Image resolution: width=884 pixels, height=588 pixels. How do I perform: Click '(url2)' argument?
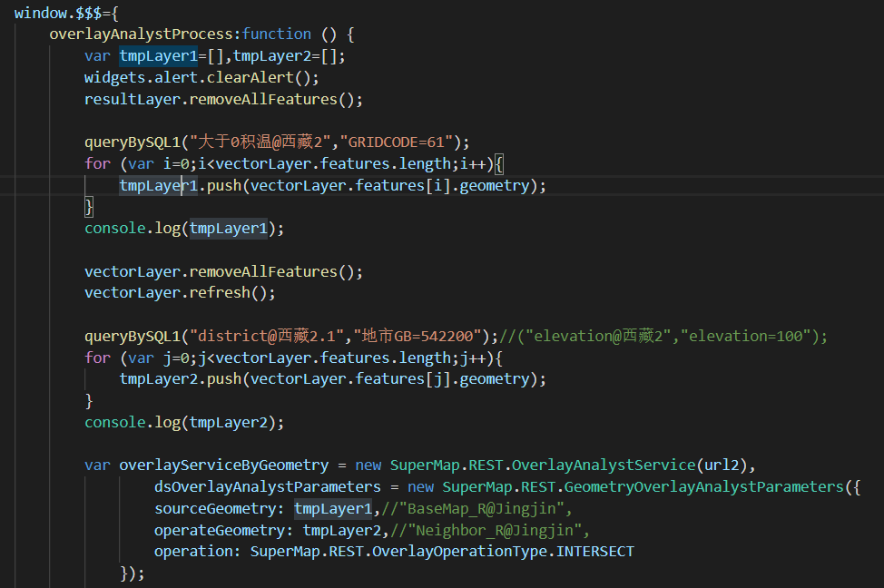coord(722,465)
